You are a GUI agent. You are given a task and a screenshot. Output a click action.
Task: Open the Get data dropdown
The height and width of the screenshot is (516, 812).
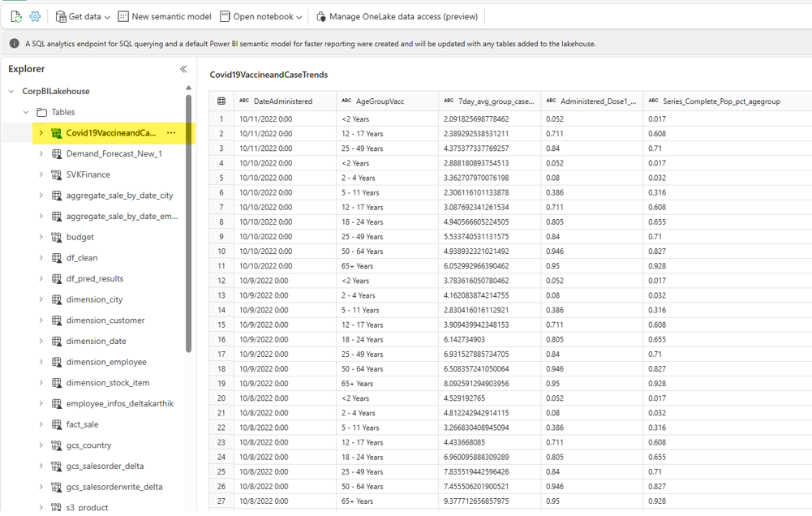coord(83,16)
